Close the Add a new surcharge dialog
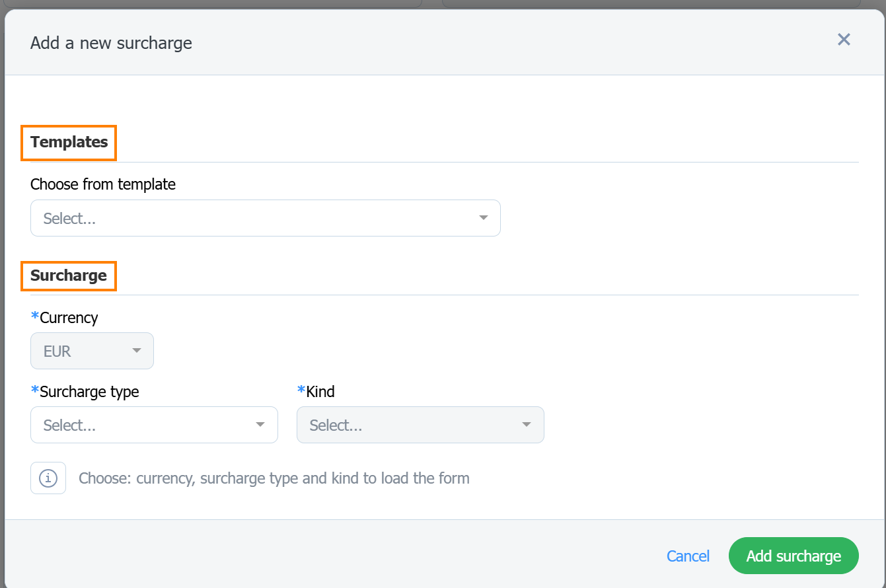The height and width of the screenshot is (588, 886). point(844,40)
